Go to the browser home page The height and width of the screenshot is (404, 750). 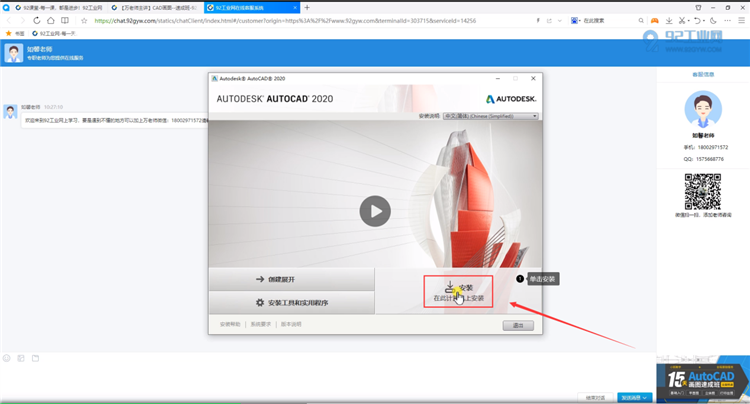tap(51, 21)
